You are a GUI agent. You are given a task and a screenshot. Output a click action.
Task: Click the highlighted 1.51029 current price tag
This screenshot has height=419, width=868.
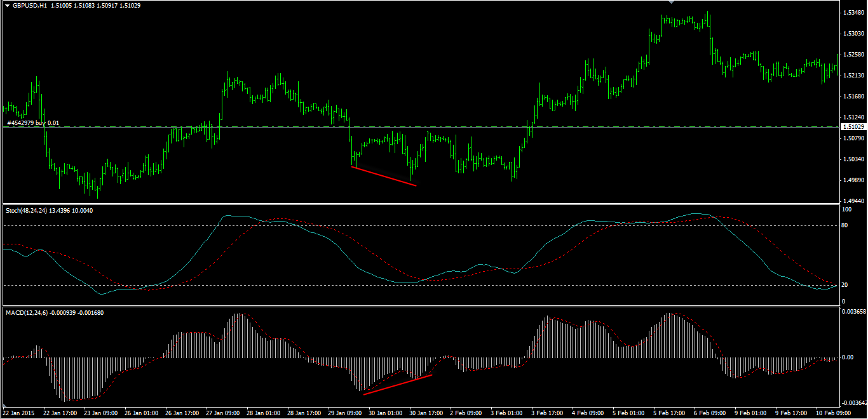853,127
